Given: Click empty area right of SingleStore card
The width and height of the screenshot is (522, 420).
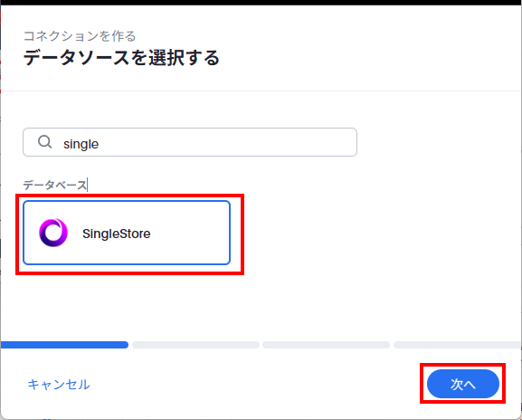Looking at the screenshot, I should point(366,233).
